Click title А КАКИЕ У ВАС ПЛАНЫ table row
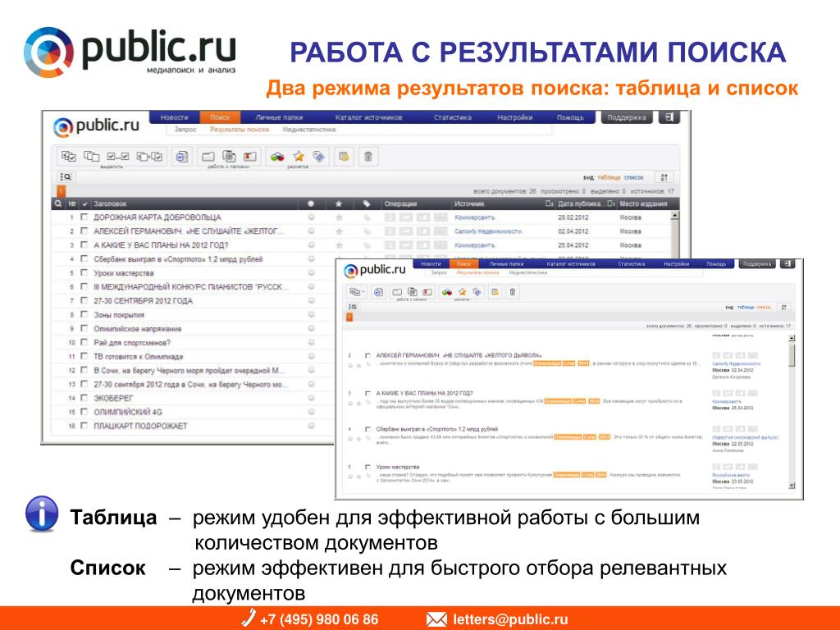This screenshot has width=840, height=630. (161, 245)
